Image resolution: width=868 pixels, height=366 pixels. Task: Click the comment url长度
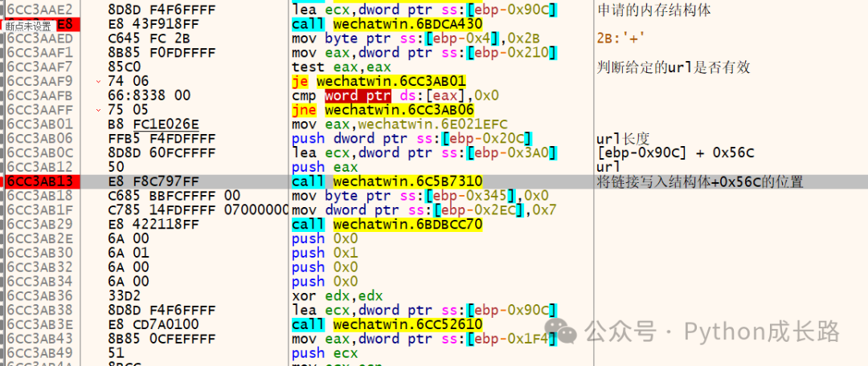[x=624, y=139]
